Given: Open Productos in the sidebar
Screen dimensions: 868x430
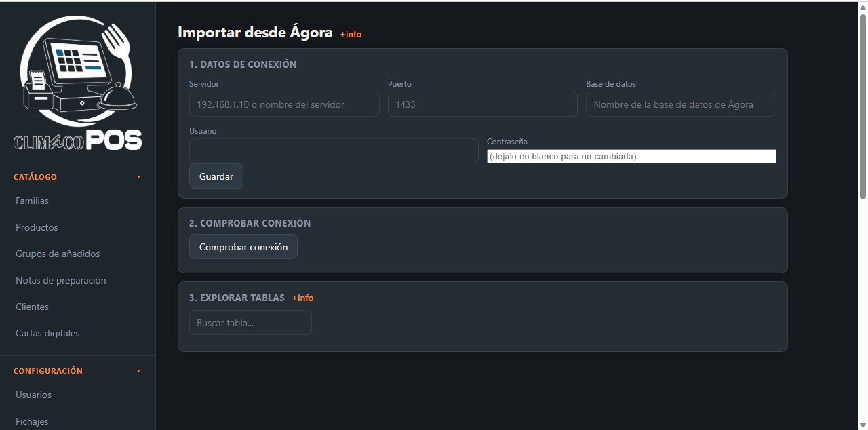Looking at the screenshot, I should (x=37, y=227).
